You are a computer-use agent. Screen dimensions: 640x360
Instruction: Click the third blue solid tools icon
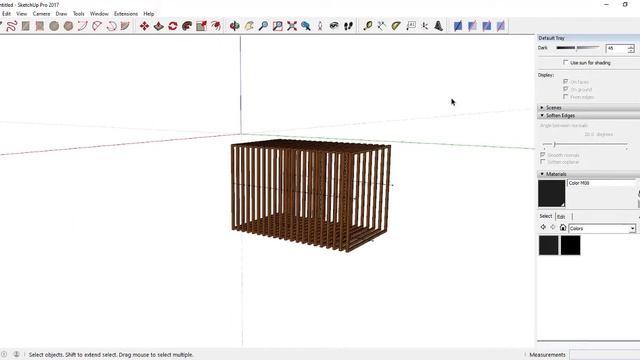(x=487, y=26)
